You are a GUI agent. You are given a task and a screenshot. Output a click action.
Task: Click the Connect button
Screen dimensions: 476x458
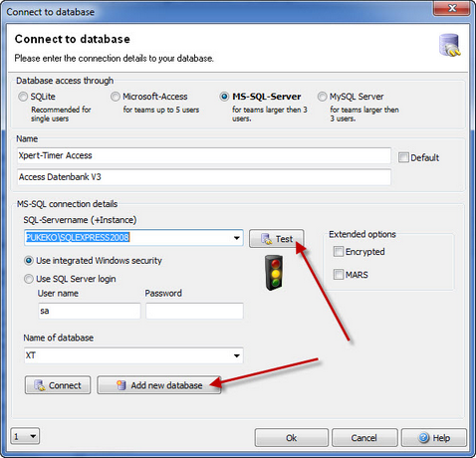coord(58,385)
